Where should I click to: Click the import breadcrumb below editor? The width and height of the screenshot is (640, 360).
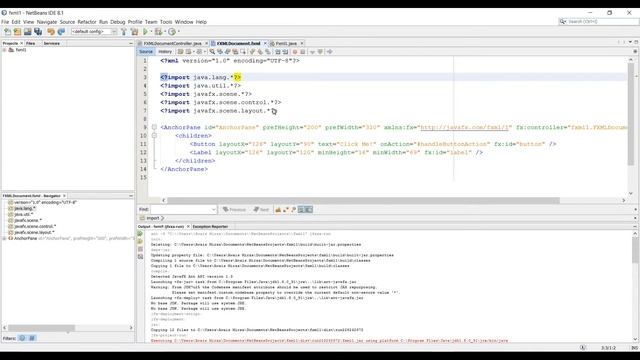click(x=153, y=218)
